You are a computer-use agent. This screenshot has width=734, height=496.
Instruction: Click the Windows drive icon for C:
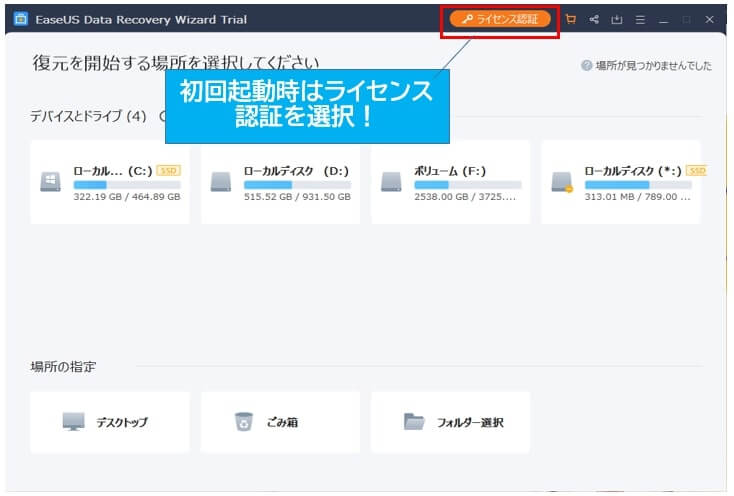click(51, 182)
